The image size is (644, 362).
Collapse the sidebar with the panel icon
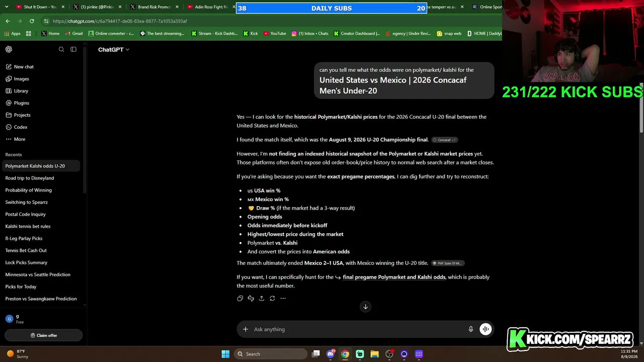[73, 49]
